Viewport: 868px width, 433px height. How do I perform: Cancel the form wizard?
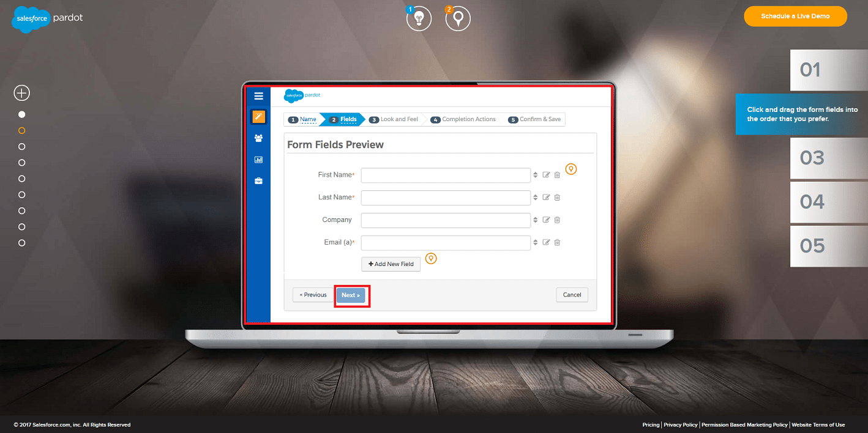click(x=572, y=295)
